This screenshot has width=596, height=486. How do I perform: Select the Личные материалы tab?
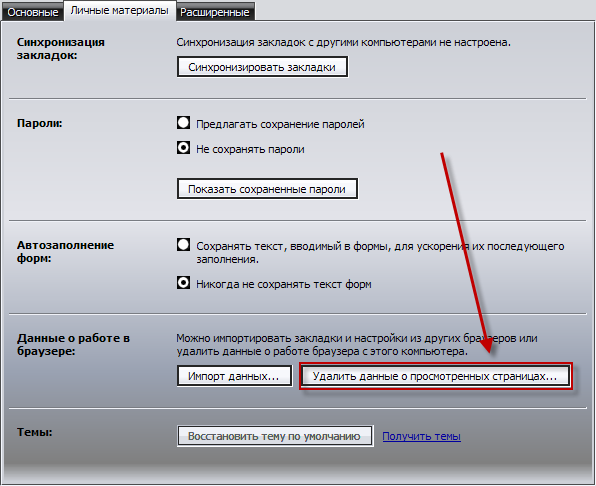tap(120, 10)
